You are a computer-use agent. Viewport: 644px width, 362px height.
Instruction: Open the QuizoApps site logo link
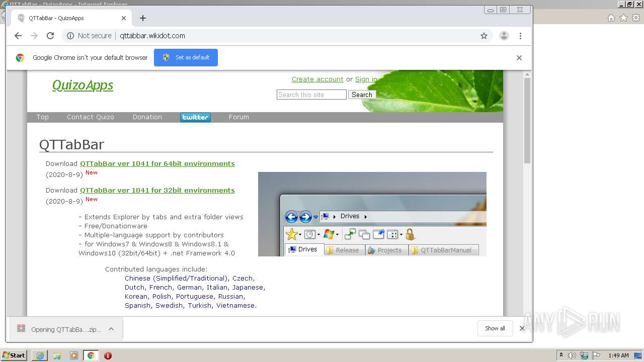tap(83, 85)
